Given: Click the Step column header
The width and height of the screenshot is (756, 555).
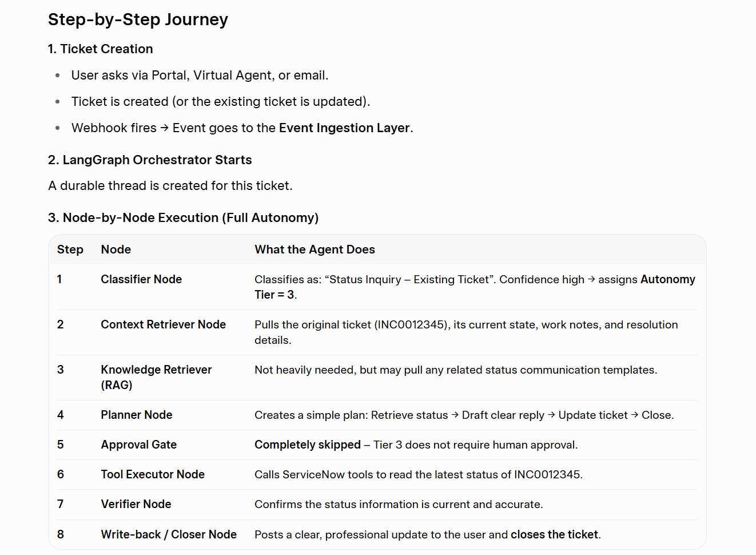Looking at the screenshot, I should pos(70,249).
